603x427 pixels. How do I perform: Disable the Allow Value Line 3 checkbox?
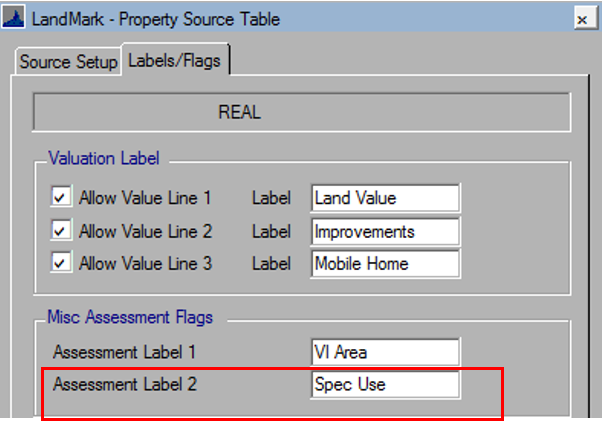(62, 264)
